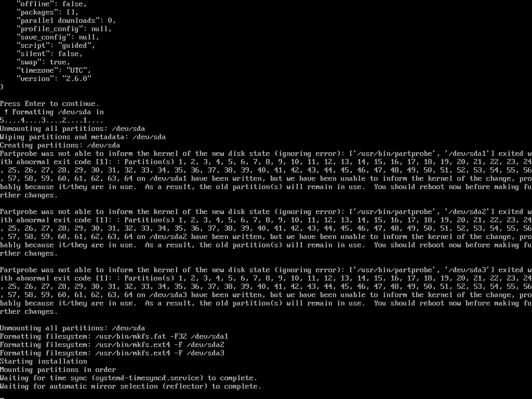The image size is (532, 399).
Task: Click the blinking cursor at bottom of terminal
Action: pos(2,397)
